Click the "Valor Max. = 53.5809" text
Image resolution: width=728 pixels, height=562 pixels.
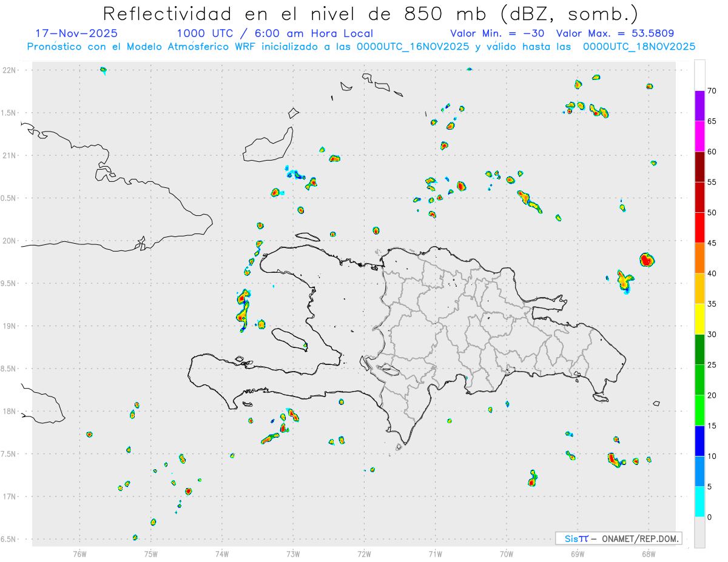pos(615,33)
